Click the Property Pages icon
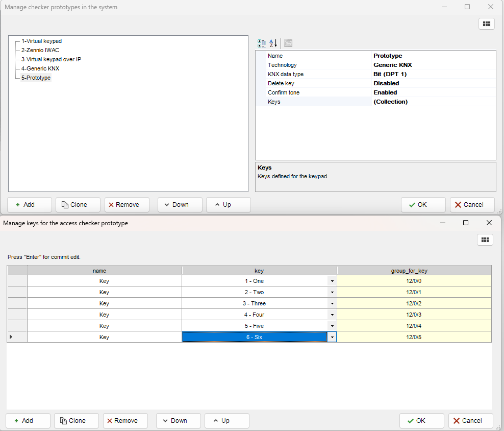This screenshot has height=431, width=504. click(288, 43)
